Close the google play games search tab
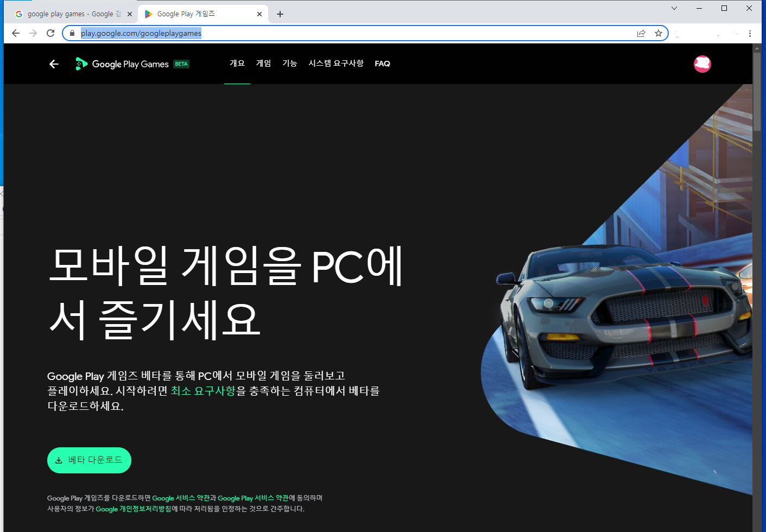The width and height of the screenshot is (766, 532). tap(130, 14)
